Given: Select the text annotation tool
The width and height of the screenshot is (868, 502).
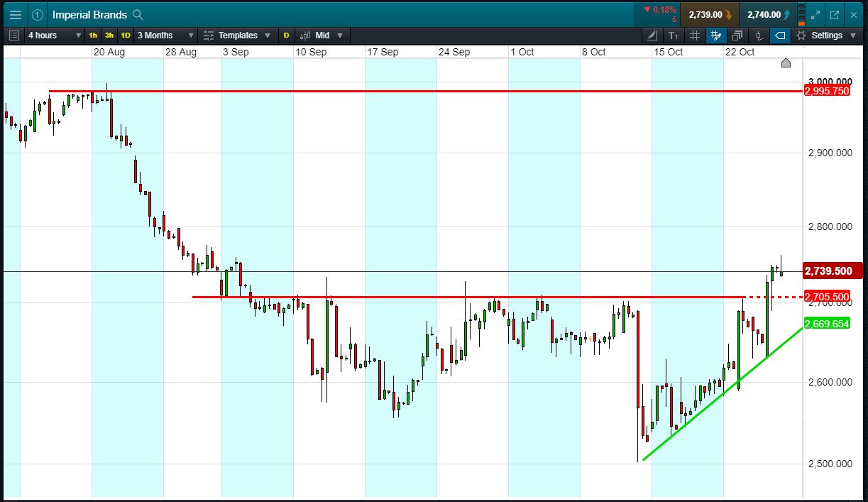Looking at the screenshot, I should point(674,35).
